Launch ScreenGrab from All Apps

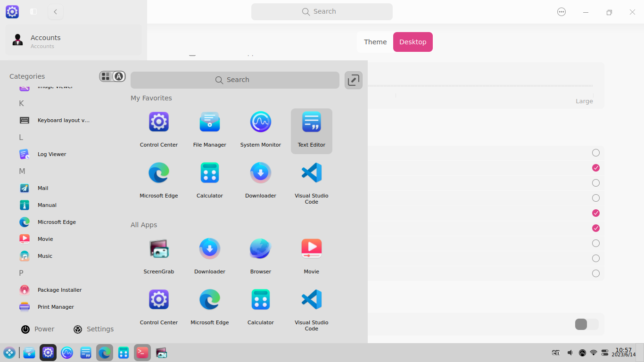pos(159,255)
